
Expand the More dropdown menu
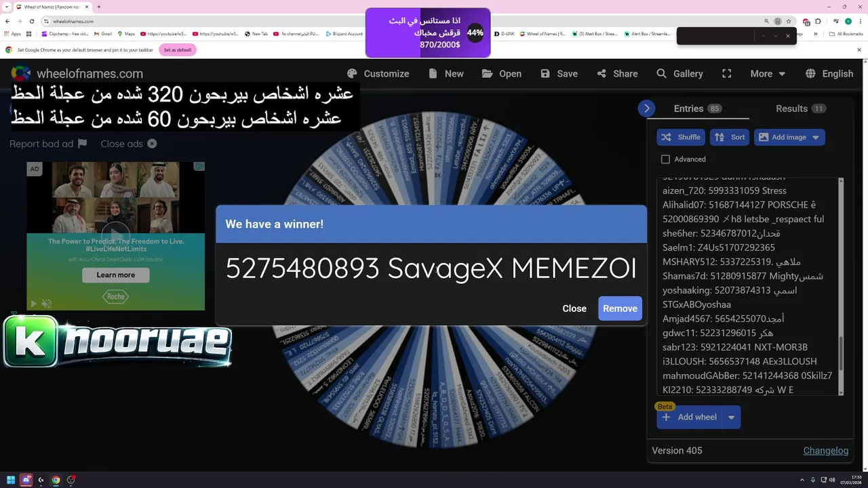pyautogui.click(x=768, y=73)
